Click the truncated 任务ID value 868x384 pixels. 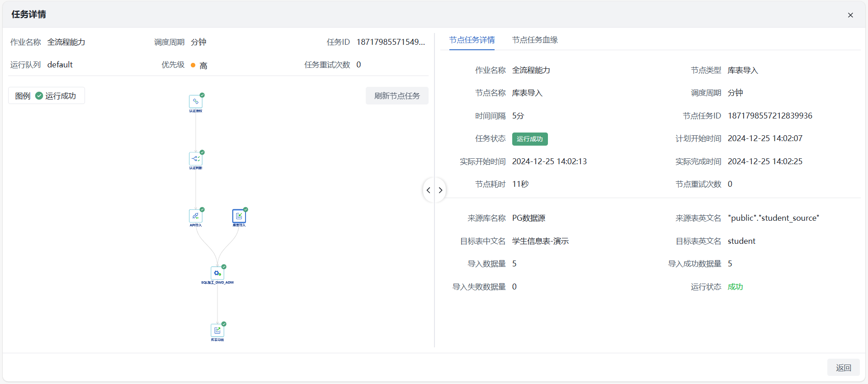click(391, 42)
